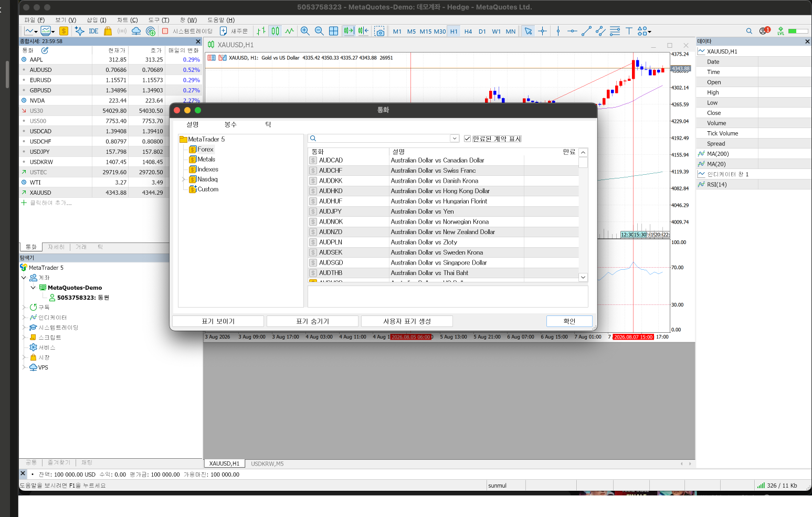Tile windows with the grid icon
The height and width of the screenshot is (517, 812).
333,31
